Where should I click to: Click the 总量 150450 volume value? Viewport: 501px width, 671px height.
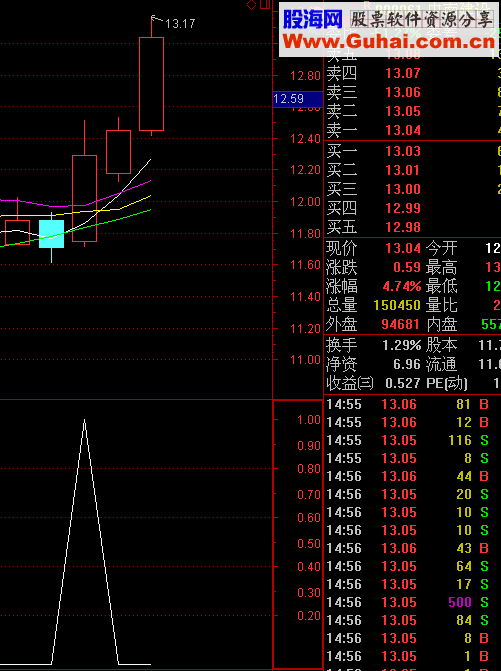[x=397, y=305]
